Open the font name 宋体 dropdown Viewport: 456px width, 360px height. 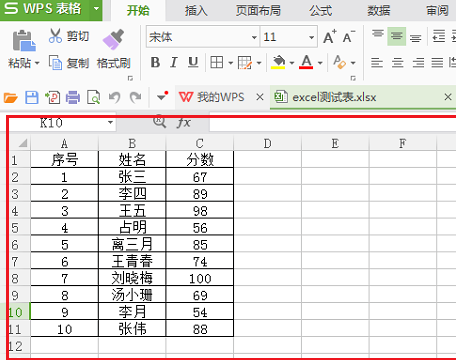click(254, 37)
